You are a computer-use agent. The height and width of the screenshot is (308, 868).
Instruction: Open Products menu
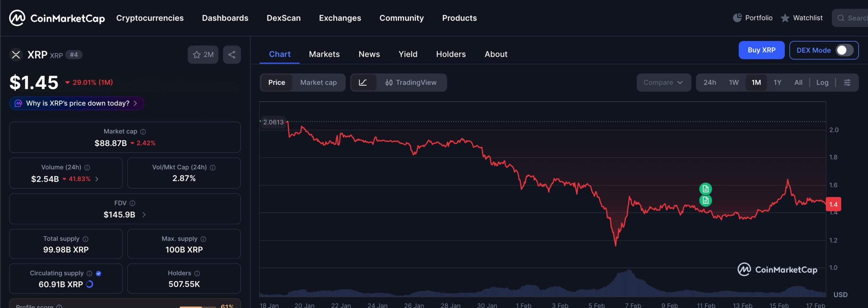coord(459,18)
